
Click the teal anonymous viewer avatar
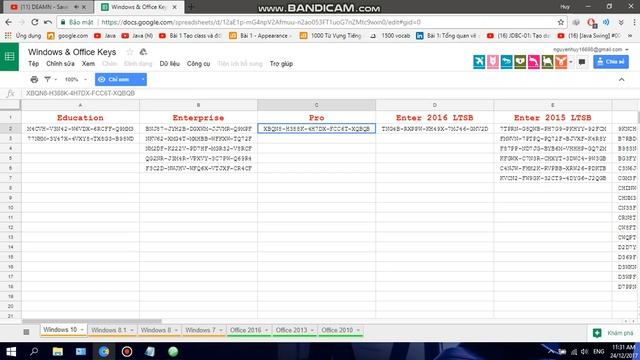479,62
